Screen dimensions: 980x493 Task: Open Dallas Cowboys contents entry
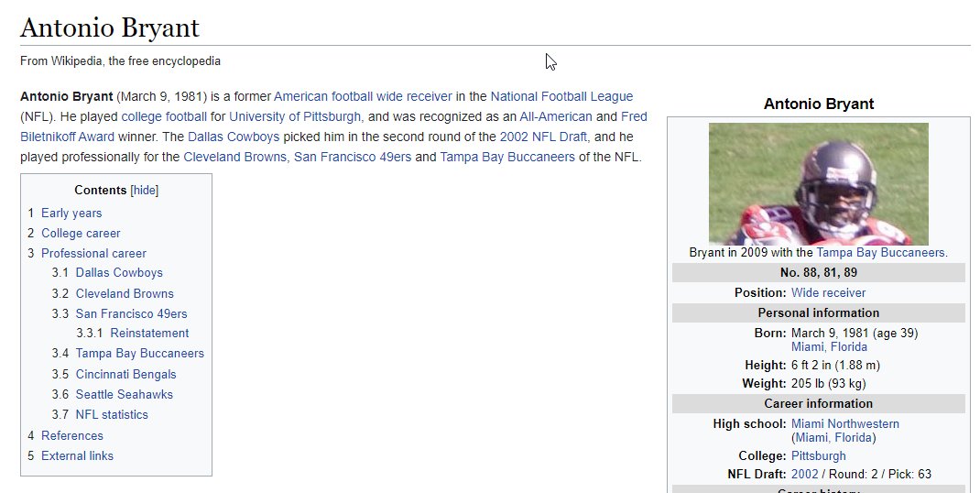click(x=119, y=273)
